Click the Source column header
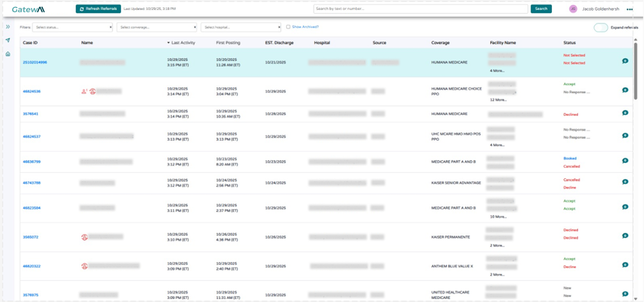Image resolution: width=644 pixels, height=302 pixels. pos(379,43)
